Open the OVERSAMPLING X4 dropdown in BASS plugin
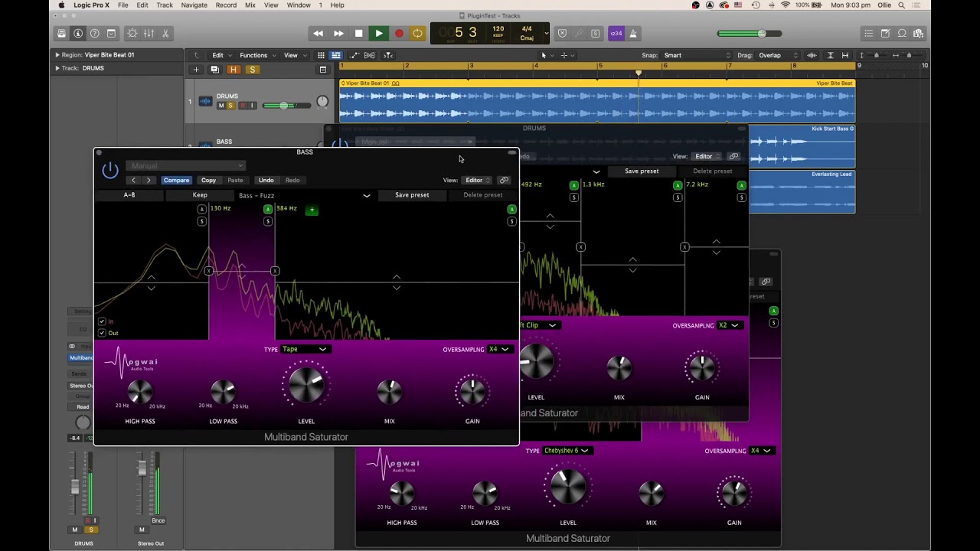The image size is (980, 551). pos(499,350)
